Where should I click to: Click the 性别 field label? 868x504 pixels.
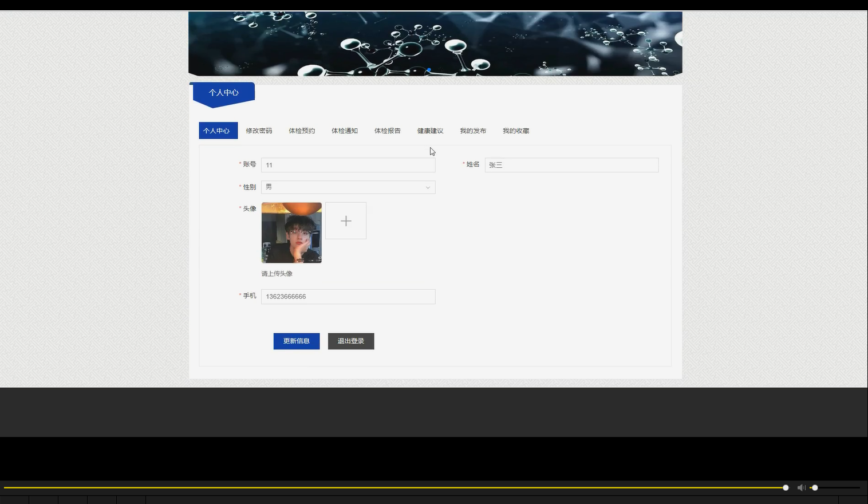250,187
